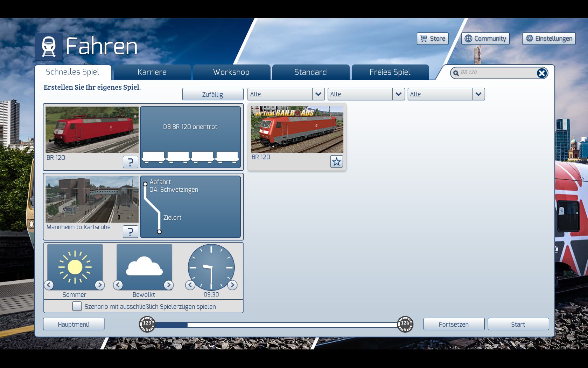Click the Fortsetzen button
Viewport: 588px width, 368px height.
point(454,324)
